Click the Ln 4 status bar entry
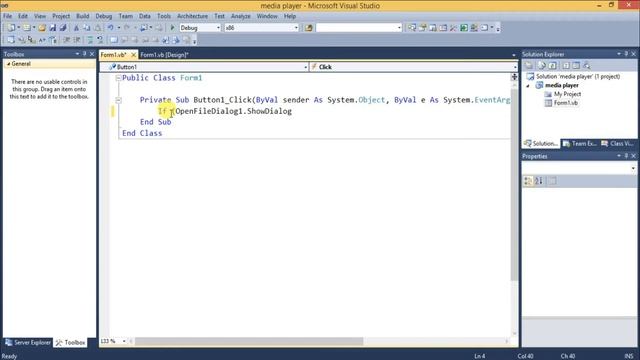Viewport: 640px width, 360px height. [480, 356]
